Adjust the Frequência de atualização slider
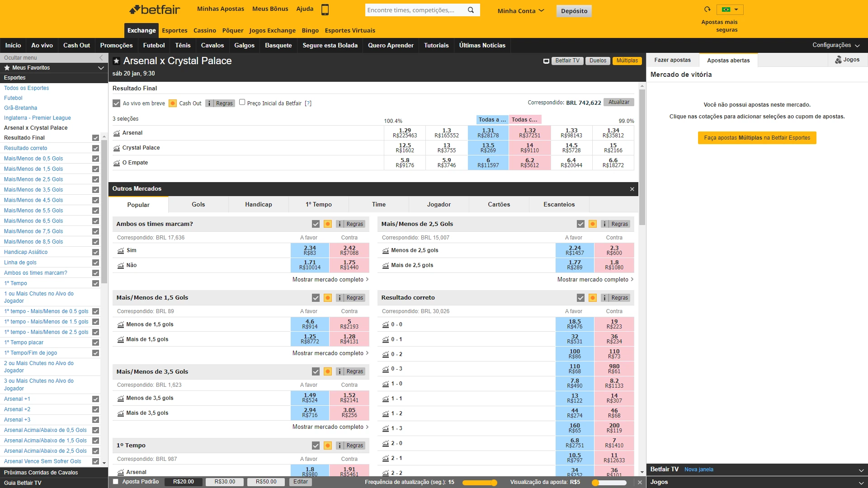868x488 pixels. [494, 483]
